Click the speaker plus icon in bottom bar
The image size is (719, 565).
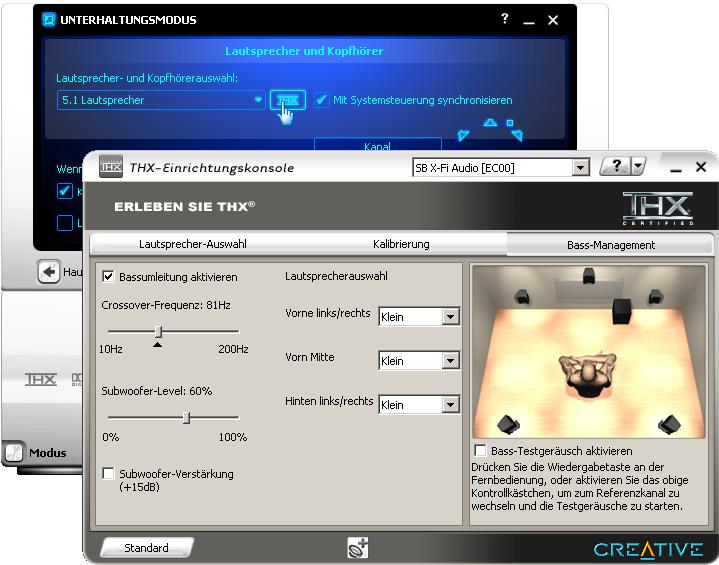(x=358, y=548)
